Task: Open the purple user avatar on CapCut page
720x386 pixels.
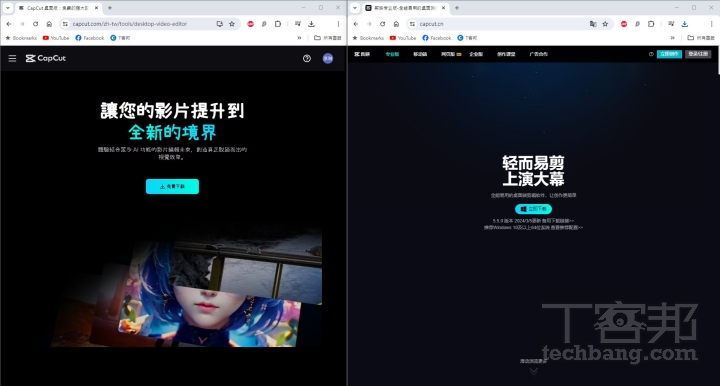Action: (327, 58)
